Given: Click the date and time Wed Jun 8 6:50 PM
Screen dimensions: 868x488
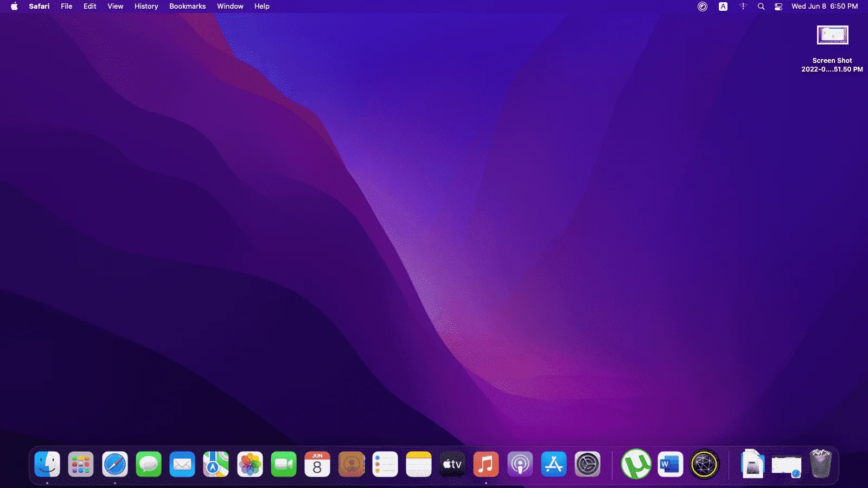Looking at the screenshot, I should 825,7.
